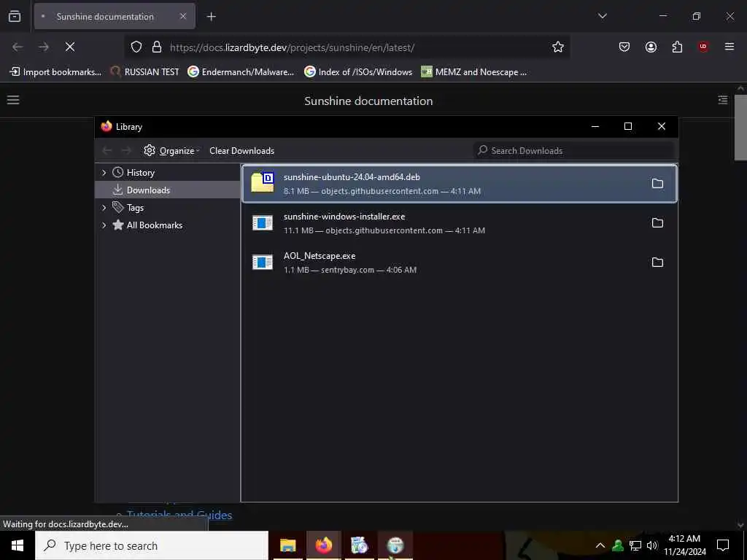
Task: Open the uBlock Origin extension icon
Action: [703, 47]
